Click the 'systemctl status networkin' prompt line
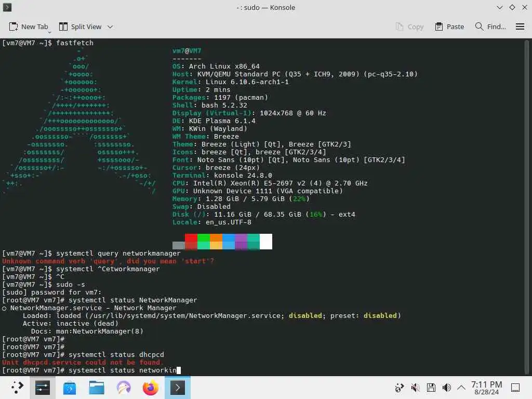This screenshot has width=532, height=399. coord(91,370)
